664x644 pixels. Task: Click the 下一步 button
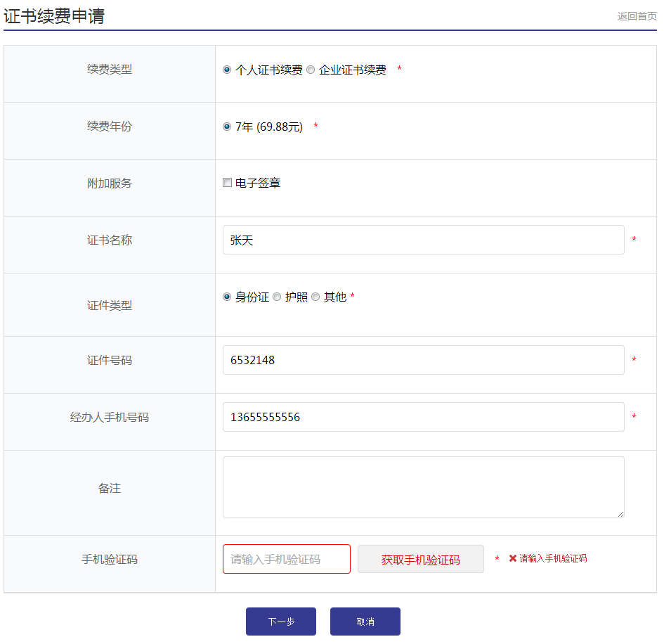[281, 622]
